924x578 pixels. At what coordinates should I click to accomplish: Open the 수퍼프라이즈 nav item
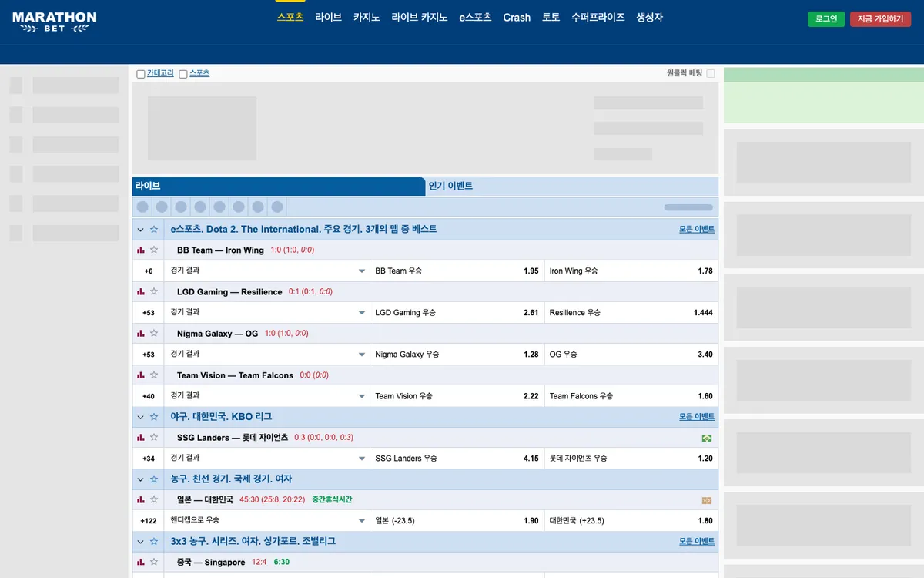pyautogui.click(x=598, y=17)
